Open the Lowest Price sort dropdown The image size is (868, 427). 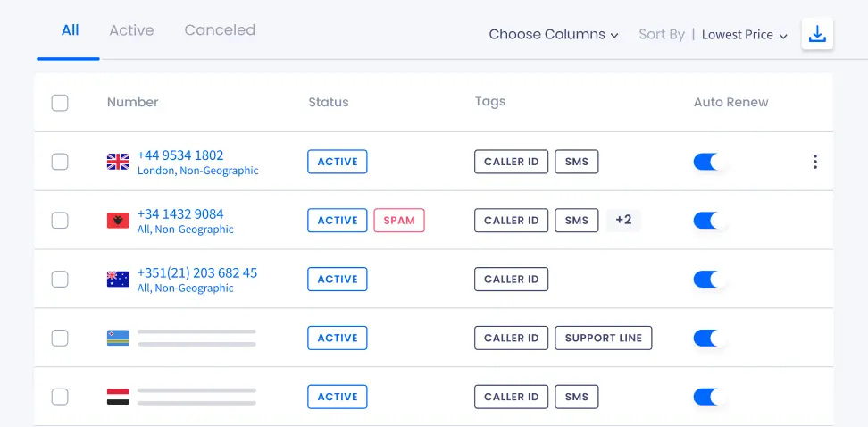pyautogui.click(x=745, y=35)
